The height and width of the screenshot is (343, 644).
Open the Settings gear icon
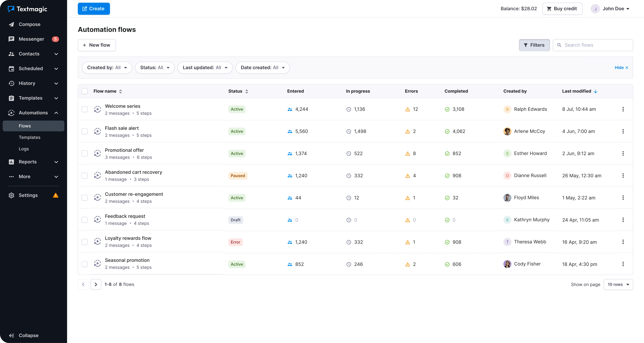coord(11,195)
